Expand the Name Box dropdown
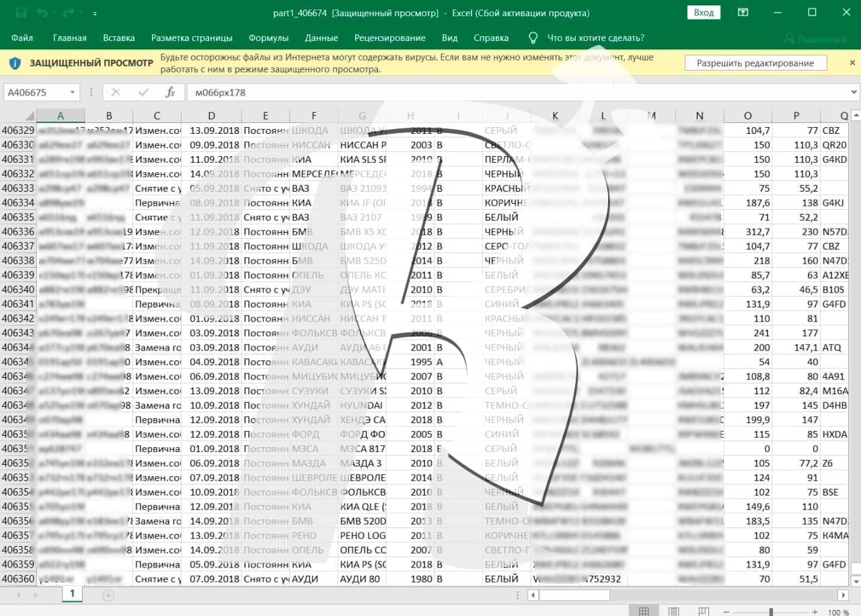The image size is (861, 616). 72,93
